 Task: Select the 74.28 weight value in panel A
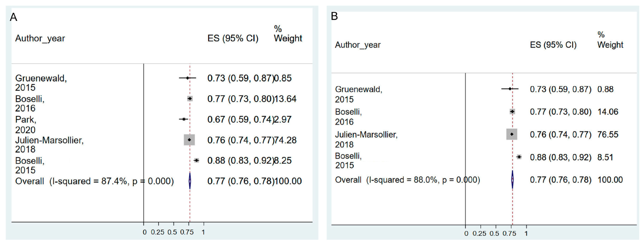click(285, 140)
